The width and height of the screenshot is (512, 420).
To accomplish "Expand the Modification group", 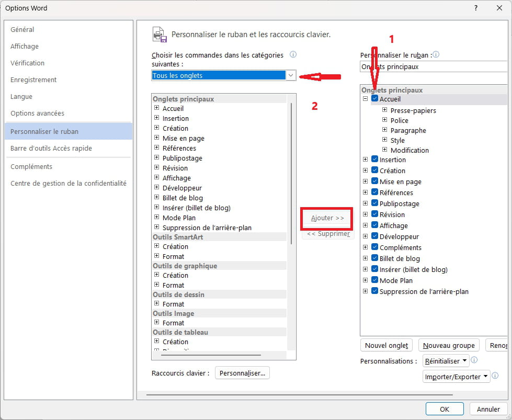I will [x=384, y=150].
